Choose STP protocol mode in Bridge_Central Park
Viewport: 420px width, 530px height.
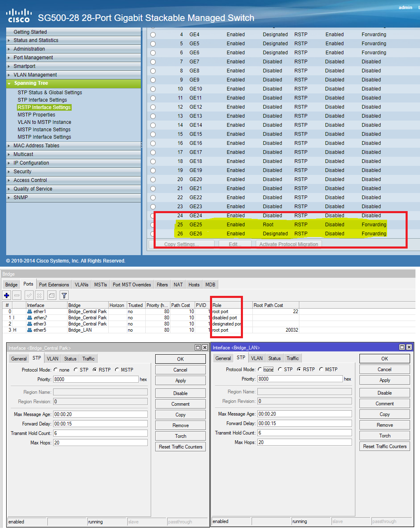click(x=76, y=370)
